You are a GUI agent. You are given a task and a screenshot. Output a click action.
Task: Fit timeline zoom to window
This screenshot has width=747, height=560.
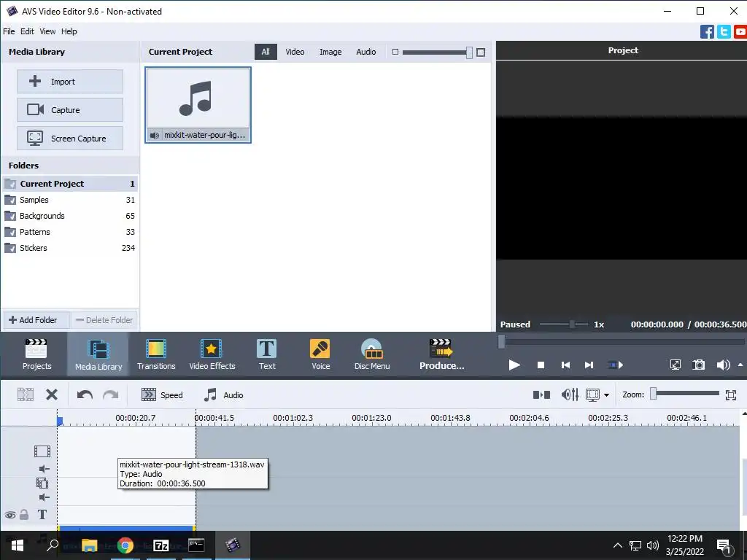[x=731, y=394]
